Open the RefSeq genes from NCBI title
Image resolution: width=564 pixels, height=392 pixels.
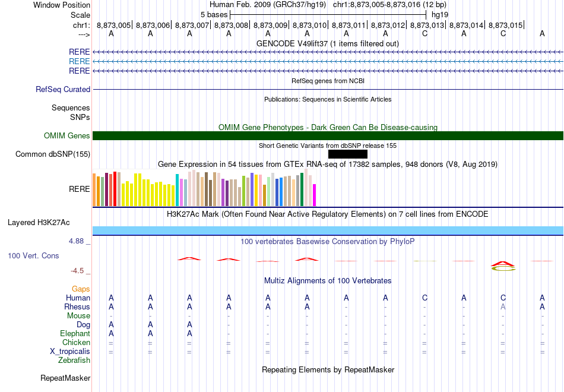328,81
